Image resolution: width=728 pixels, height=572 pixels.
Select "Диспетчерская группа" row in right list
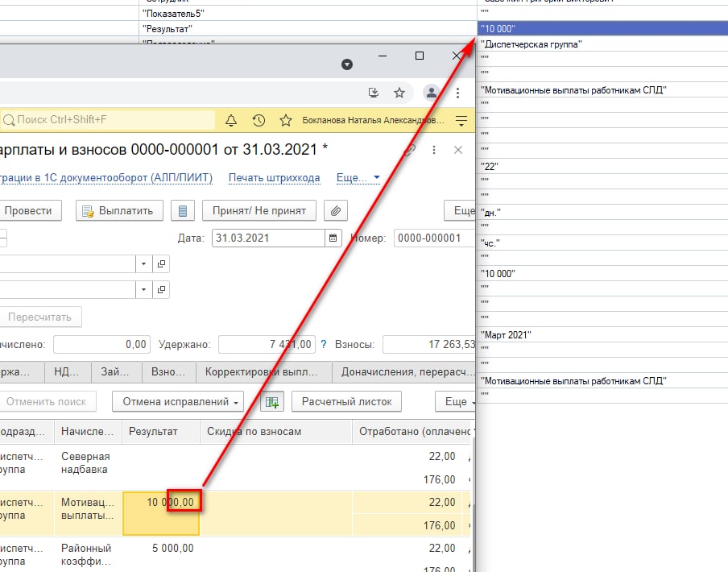[x=602, y=44]
